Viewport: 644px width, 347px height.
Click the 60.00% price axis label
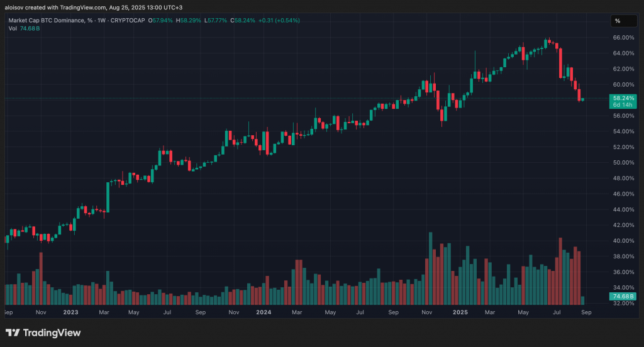tap(623, 84)
